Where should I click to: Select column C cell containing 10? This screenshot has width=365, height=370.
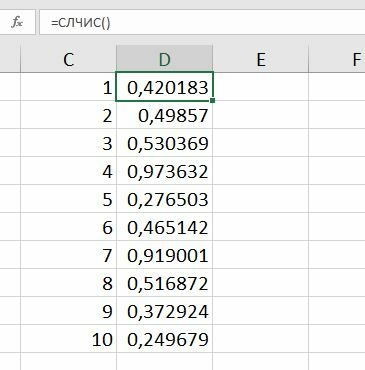click(69, 338)
